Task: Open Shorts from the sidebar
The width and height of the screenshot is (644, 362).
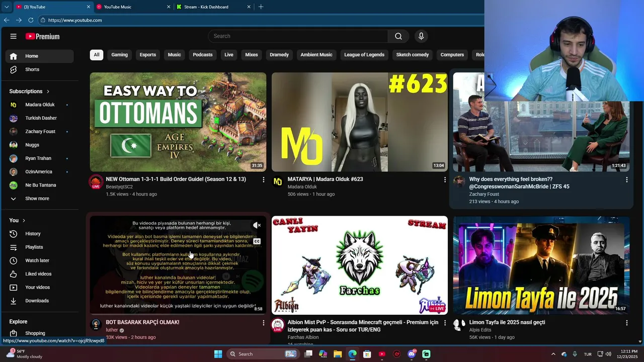Action: [x=39, y=69]
